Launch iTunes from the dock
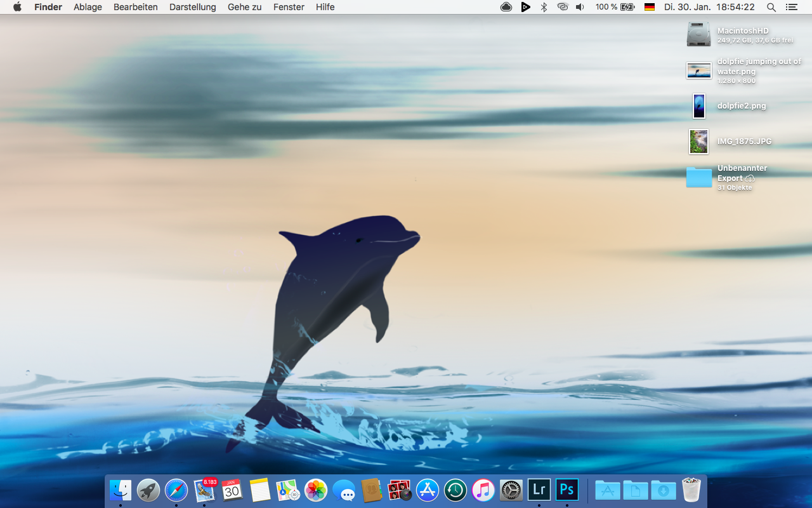The height and width of the screenshot is (508, 812). (x=483, y=490)
